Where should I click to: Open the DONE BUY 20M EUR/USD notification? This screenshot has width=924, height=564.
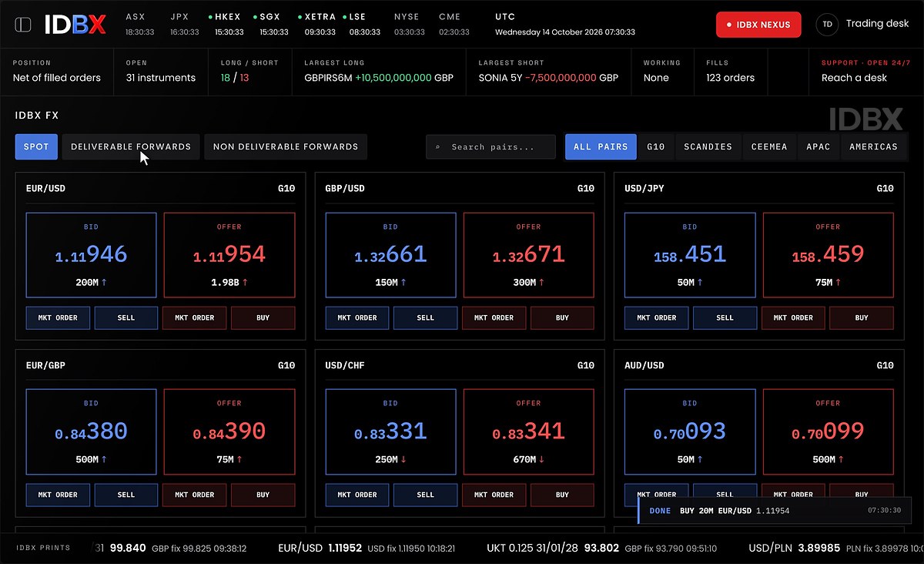[x=775, y=511]
